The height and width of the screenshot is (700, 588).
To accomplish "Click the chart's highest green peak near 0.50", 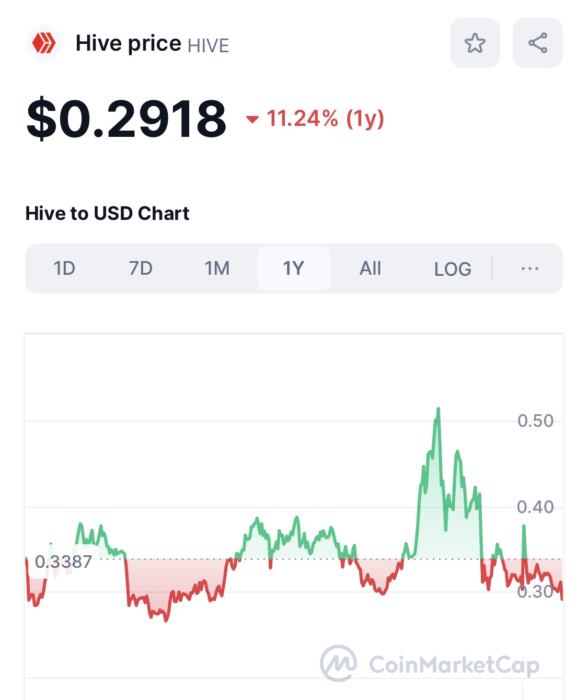I will [x=438, y=410].
